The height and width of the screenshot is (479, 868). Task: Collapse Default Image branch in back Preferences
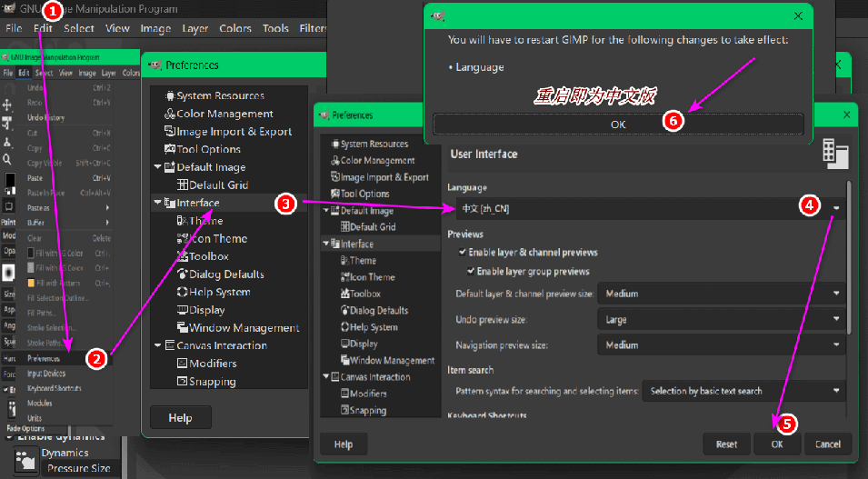[157, 166]
